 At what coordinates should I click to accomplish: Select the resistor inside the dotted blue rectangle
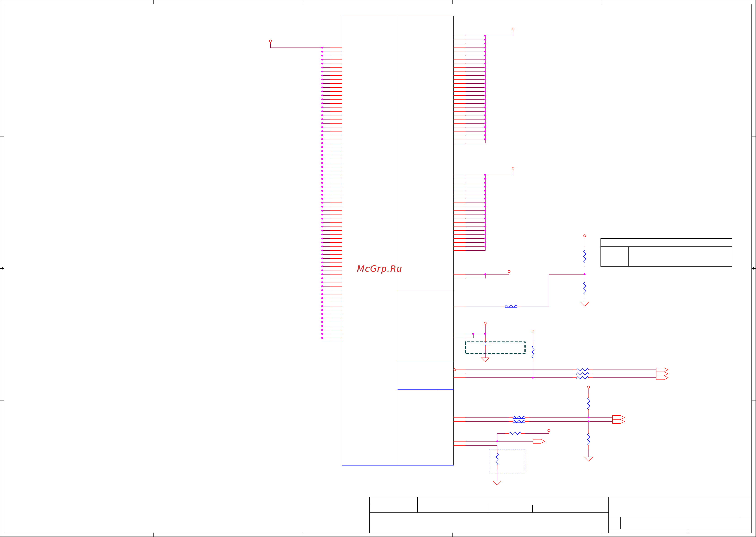coord(497,460)
